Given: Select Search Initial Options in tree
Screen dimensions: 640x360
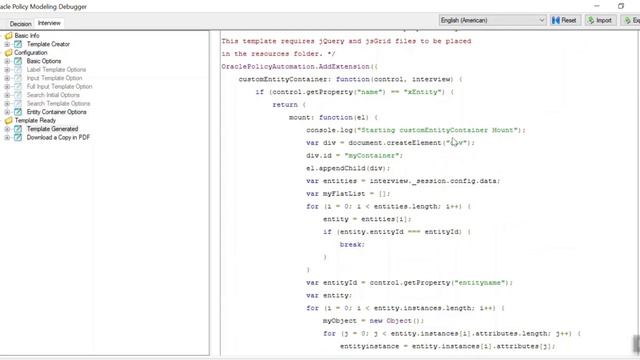Looking at the screenshot, I should 53,95.
